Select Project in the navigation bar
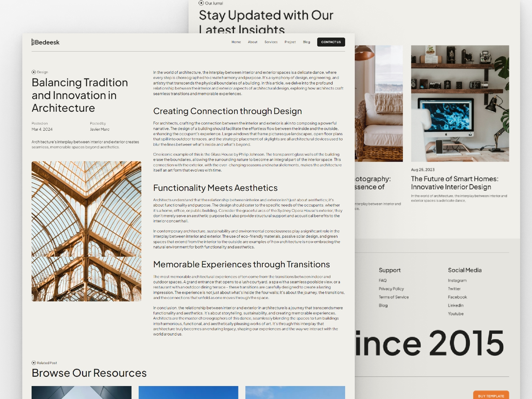The image size is (532, 399). [290, 42]
